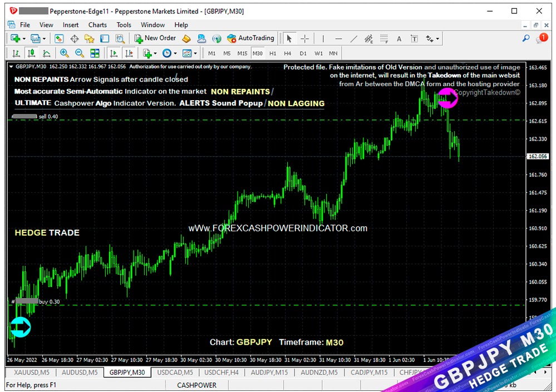The image size is (556, 392).
Task: Open the Navigator folder-star icon
Action: [90, 38]
